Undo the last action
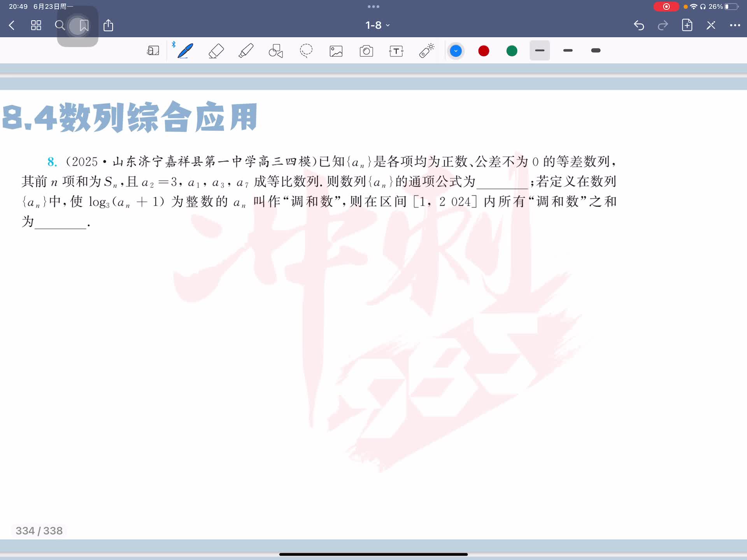Image resolution: width=747 pixels, height=560 pixels. click(x=639, y=25)
